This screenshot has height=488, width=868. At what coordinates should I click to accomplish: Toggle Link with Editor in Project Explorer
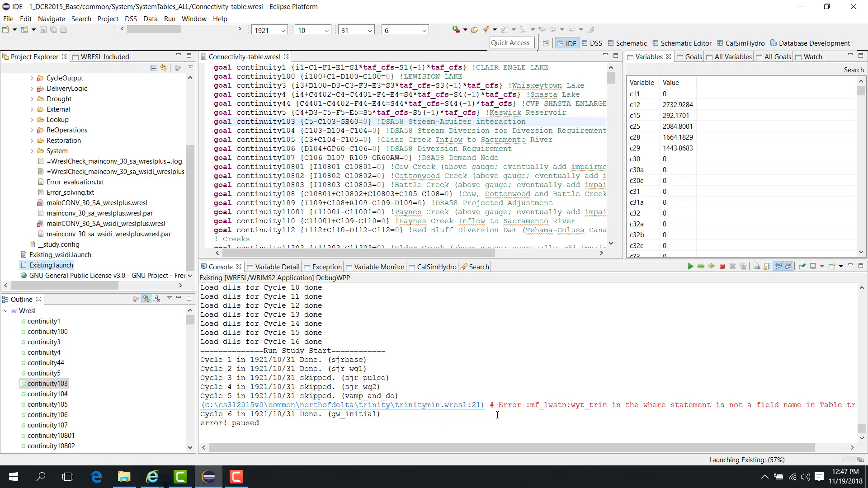164,68
